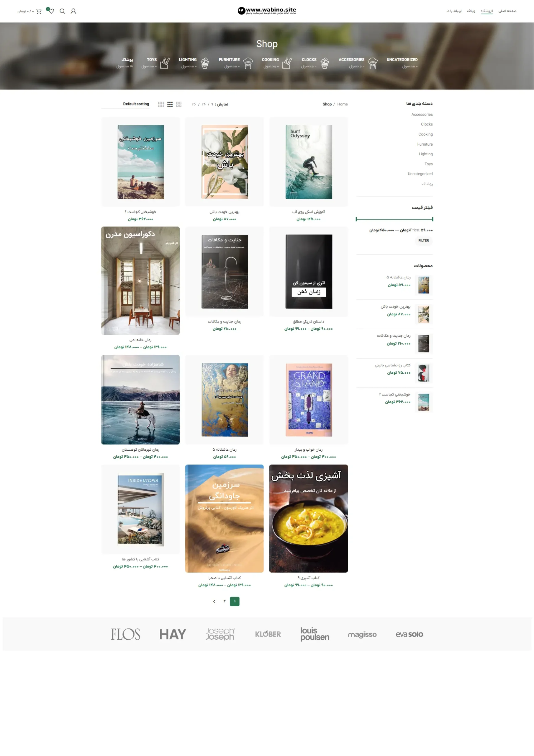Open the user account icon
This screenshot has width=534, height=756.
[x=73, y=11]
